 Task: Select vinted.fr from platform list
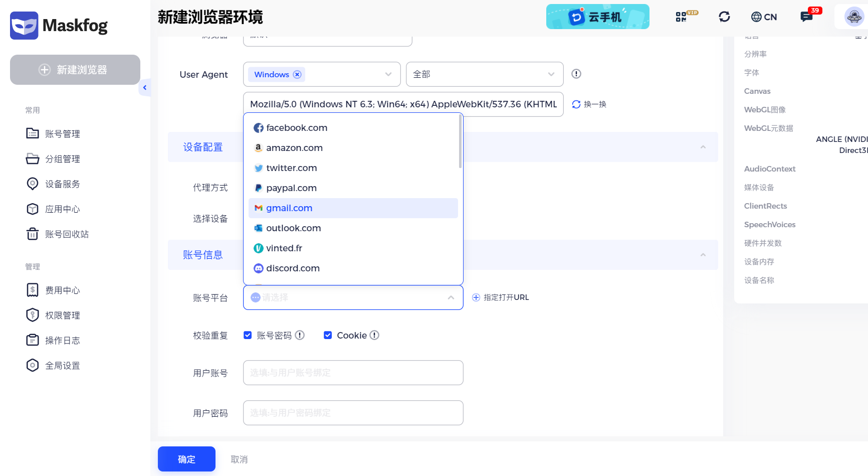(x=353, y=248)
